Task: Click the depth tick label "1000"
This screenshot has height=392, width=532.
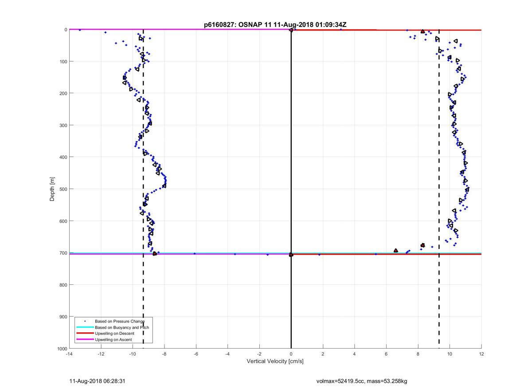Action: [62, 348]
